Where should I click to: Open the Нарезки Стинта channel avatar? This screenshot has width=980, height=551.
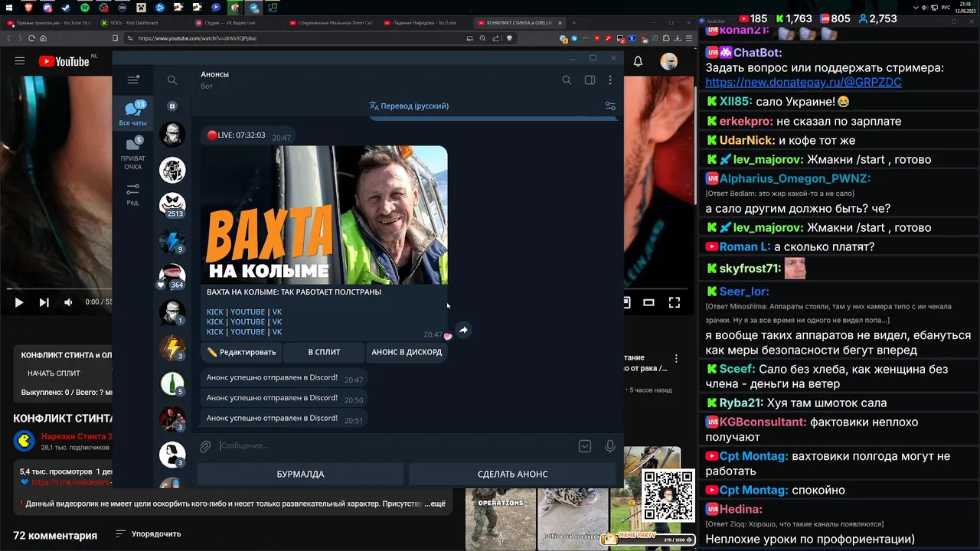[24, 441]
